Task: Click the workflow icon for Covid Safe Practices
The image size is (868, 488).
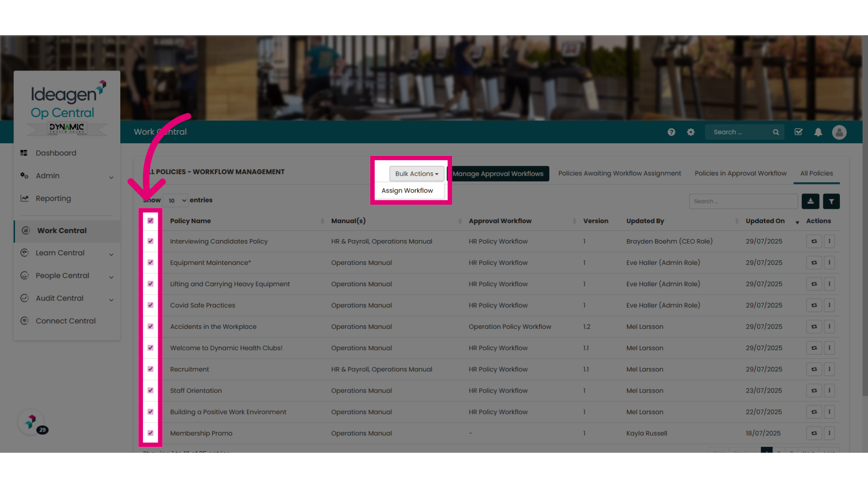Action: [x=814, y=305]
